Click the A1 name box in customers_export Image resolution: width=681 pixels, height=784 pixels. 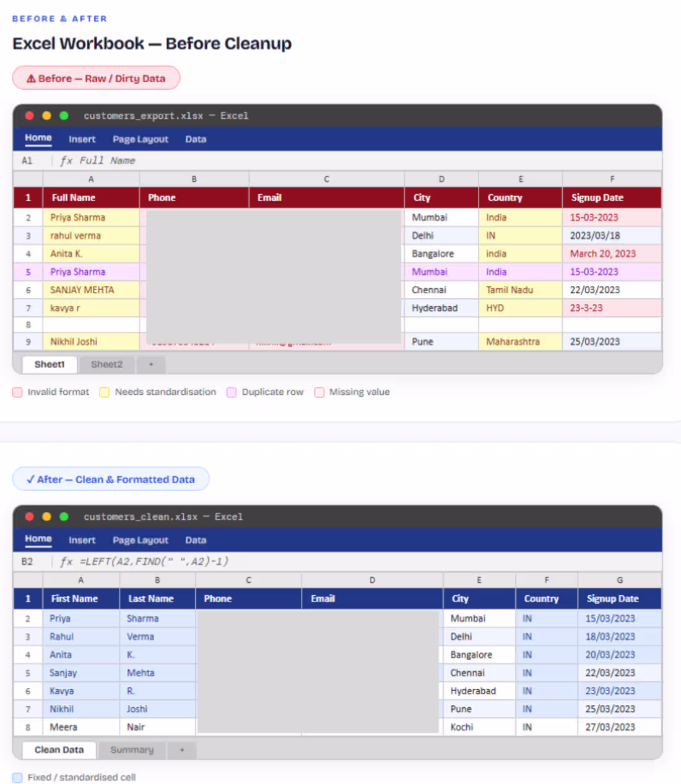(x=27, y=160)
